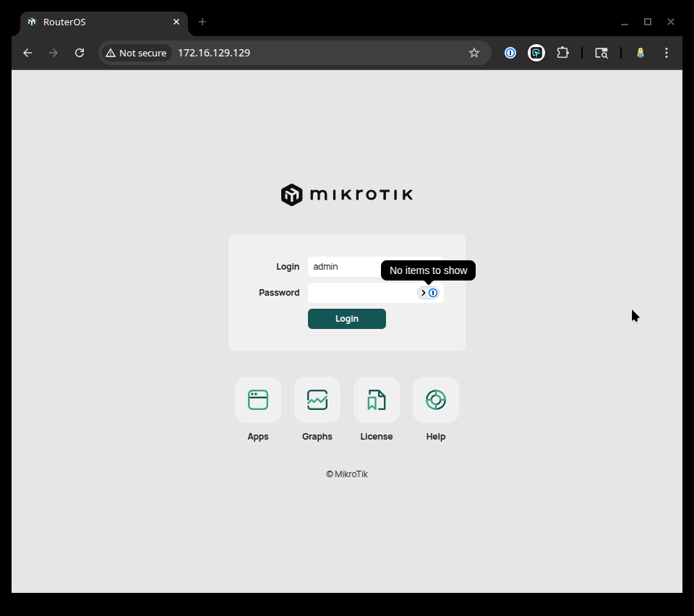Open a new tab with plus
This screenshot has width=694, height=616.
[202, 22]
